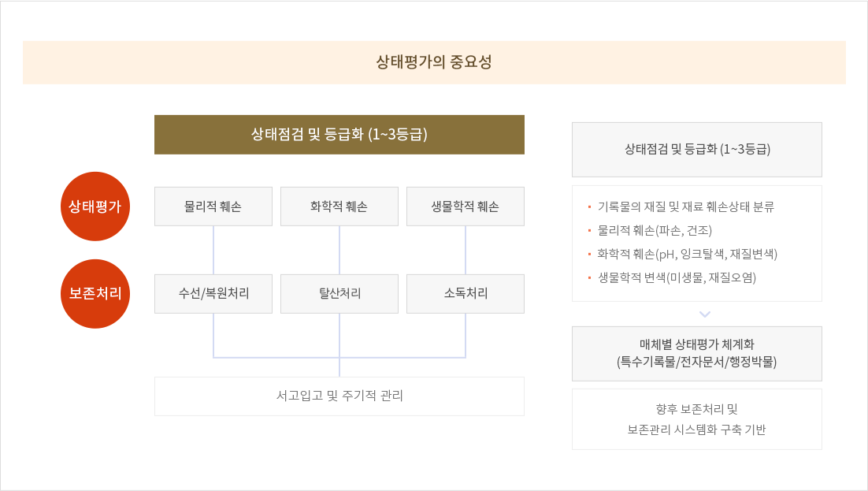
Task: Click the brown 상태점검 및 등급화 header bar
Action: (x=339, y=135)
